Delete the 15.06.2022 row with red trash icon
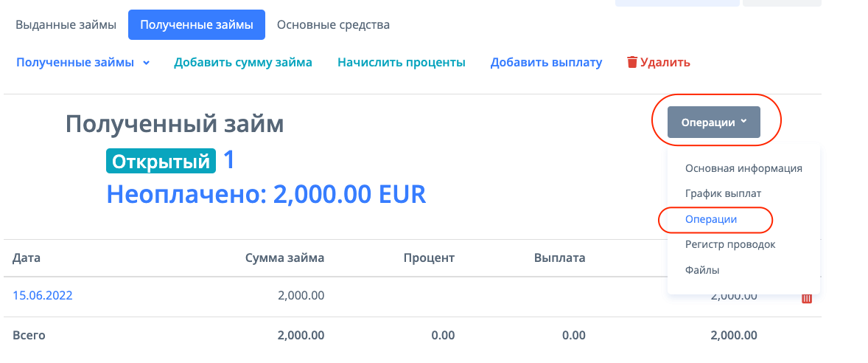868x363 pixels. (807, 297)
